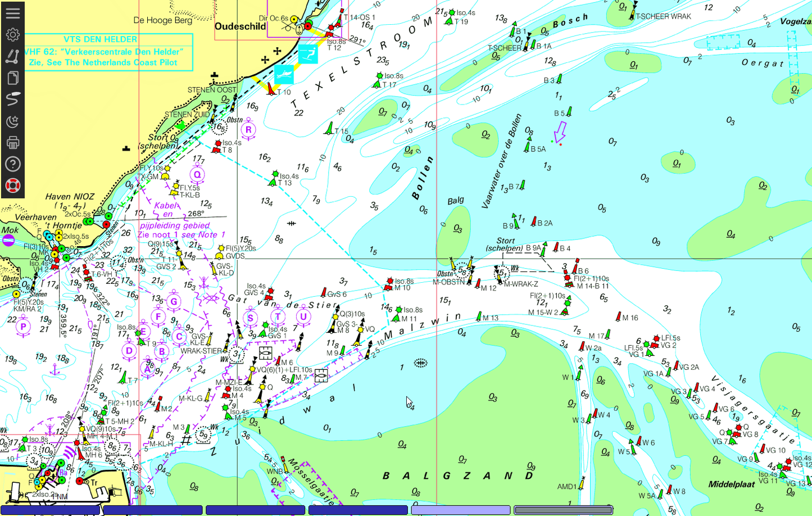Click the BALGZAND area label
The height and width of the screenshot is (516, 812).
[458, 476]
